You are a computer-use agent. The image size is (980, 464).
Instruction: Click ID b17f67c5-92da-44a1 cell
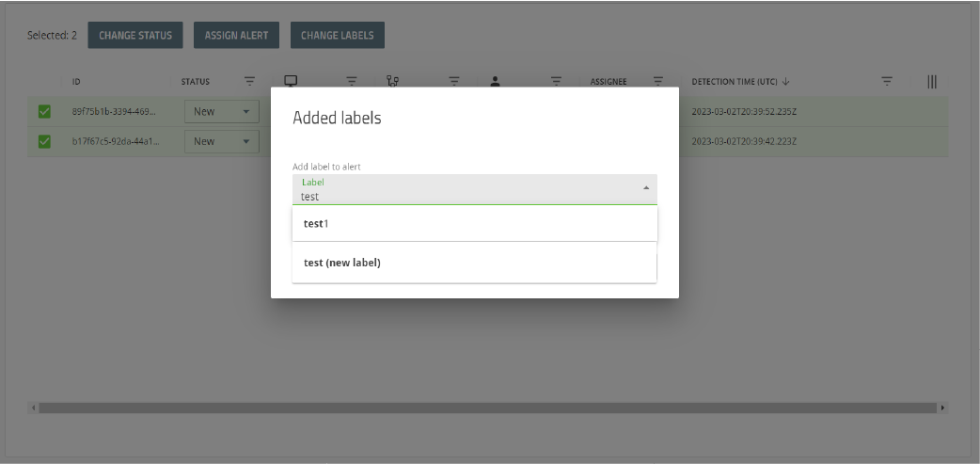point(116,141)
